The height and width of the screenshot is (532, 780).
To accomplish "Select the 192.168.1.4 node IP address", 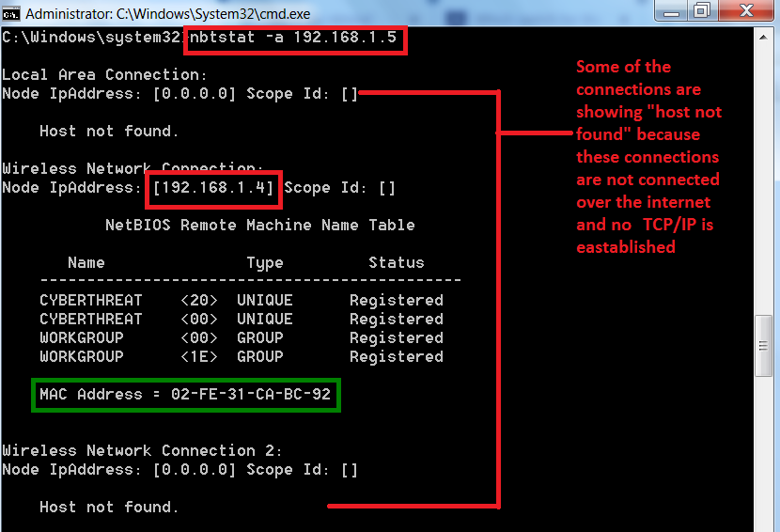I will pos(213,188).
